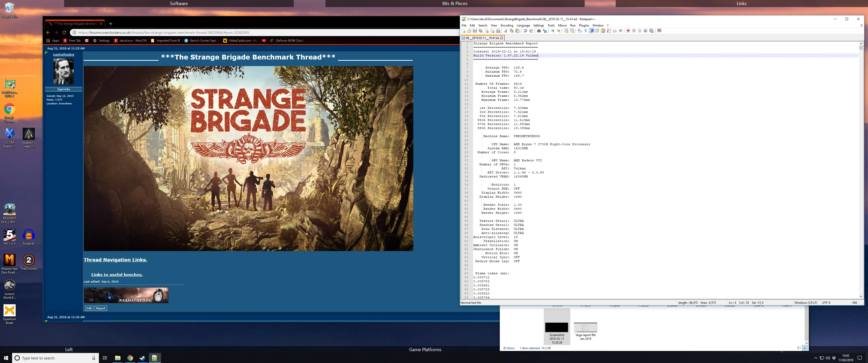Open the Thread Navigation Links link
Viewport: 868px width, 363px height.
point(115,260)
